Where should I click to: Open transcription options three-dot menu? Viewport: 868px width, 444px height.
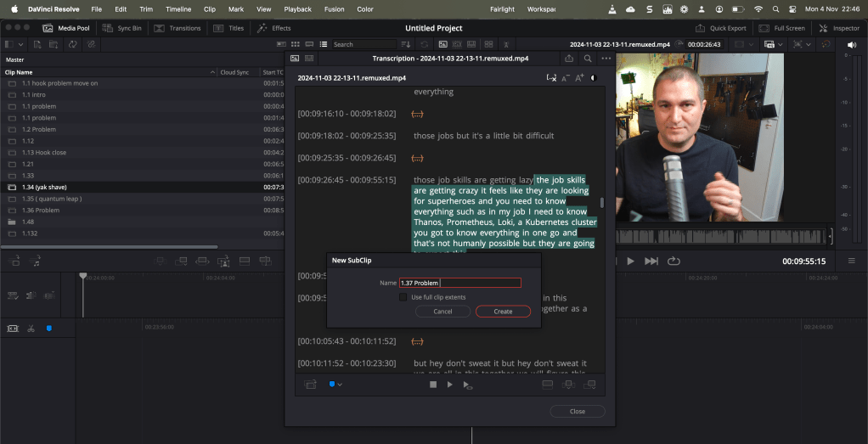point(606,58)
